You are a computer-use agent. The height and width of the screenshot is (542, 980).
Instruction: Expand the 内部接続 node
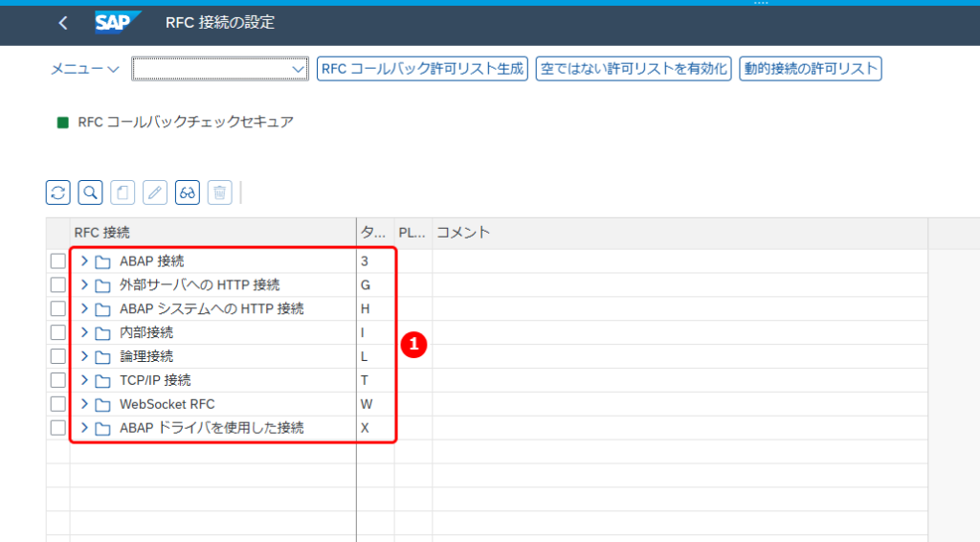coord(84,332)
